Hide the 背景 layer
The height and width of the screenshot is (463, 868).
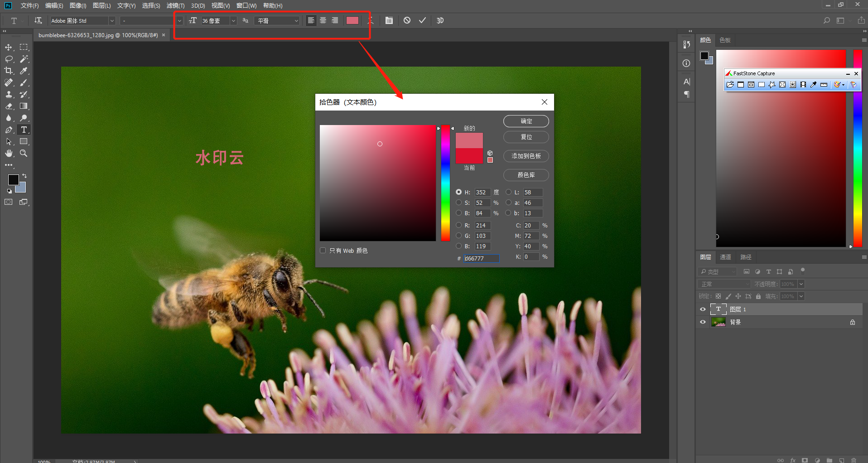(703, 322)
